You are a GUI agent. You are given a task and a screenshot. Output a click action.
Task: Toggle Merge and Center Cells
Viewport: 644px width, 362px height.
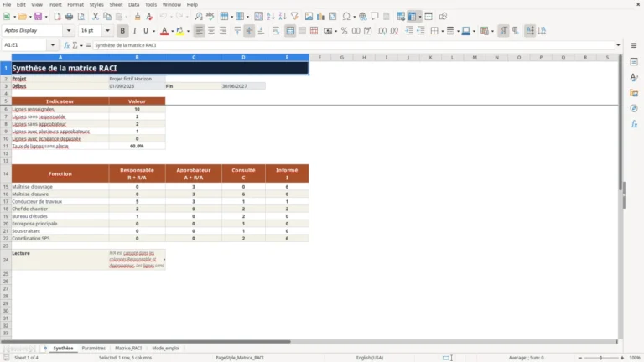click(x=290, y=31)
